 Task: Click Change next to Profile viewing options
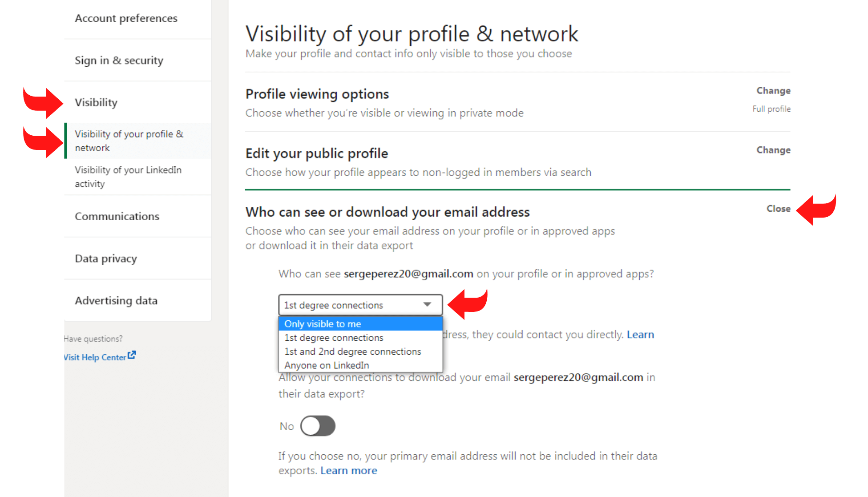(773, 90)
